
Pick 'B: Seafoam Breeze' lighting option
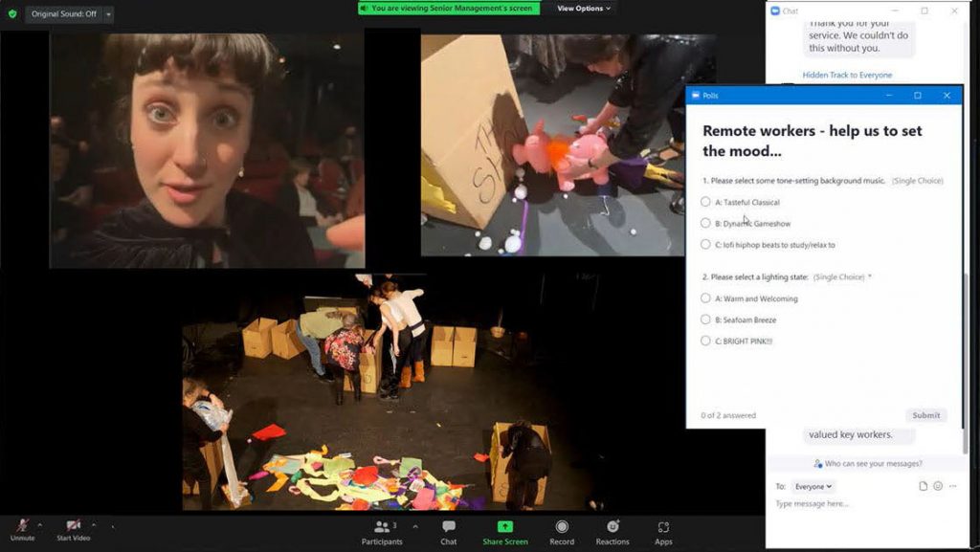pos(705,320)
